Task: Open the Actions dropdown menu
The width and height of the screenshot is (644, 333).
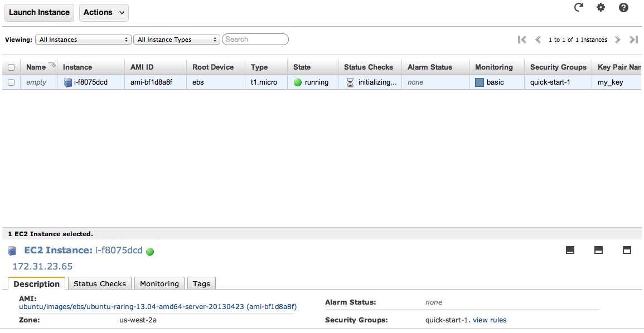Action: [x=104, y=12]
